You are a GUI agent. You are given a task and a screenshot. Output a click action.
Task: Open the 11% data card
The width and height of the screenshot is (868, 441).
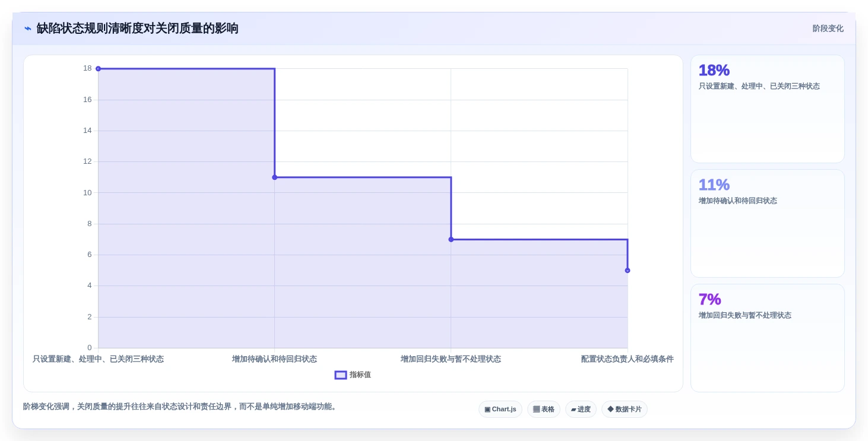point(768,224)
